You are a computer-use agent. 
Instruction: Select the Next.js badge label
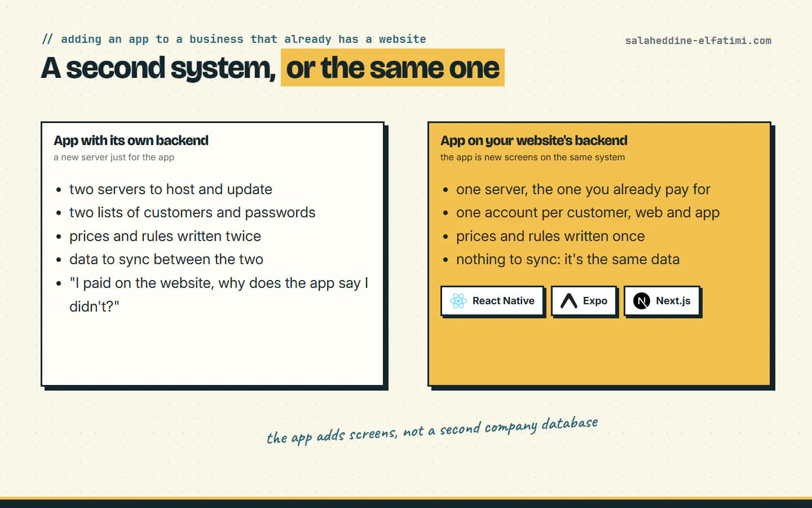click(673, 301)
